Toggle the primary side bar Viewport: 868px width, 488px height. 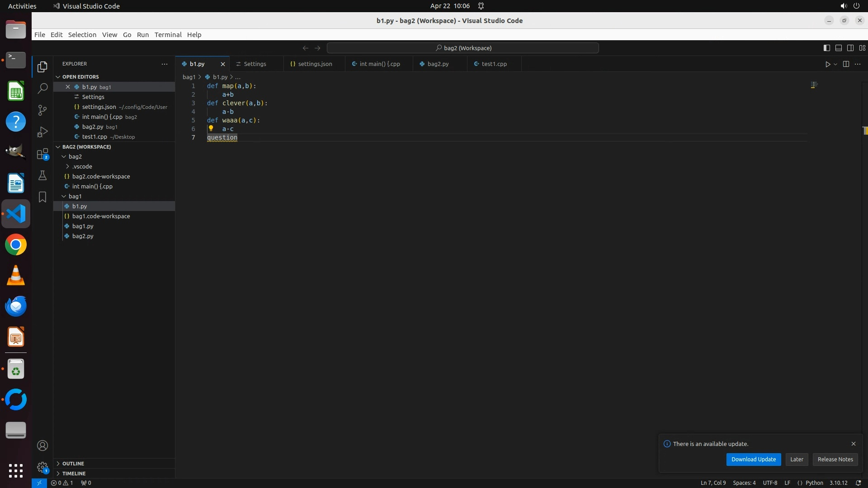coord(826,48)
